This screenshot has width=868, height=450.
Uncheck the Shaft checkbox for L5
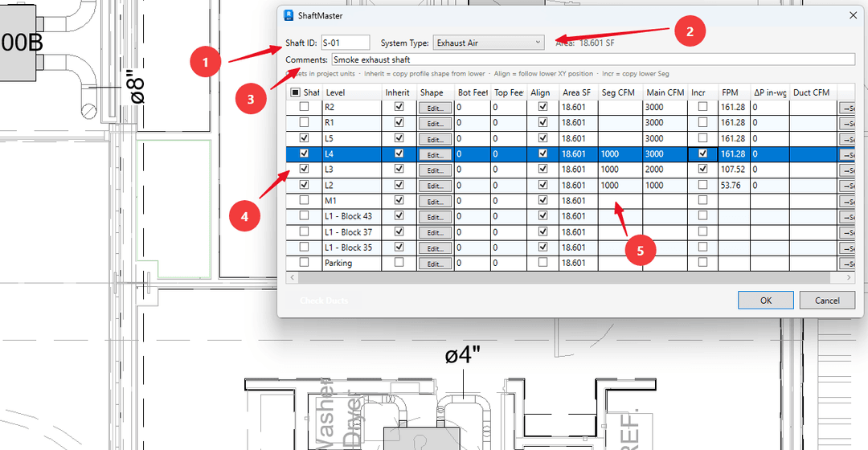tap(304, 138)
